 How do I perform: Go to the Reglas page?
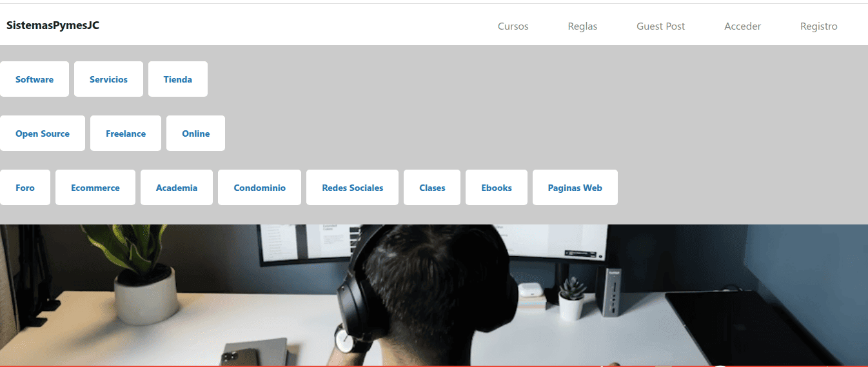pyautogui.click(x=582, y=26)
